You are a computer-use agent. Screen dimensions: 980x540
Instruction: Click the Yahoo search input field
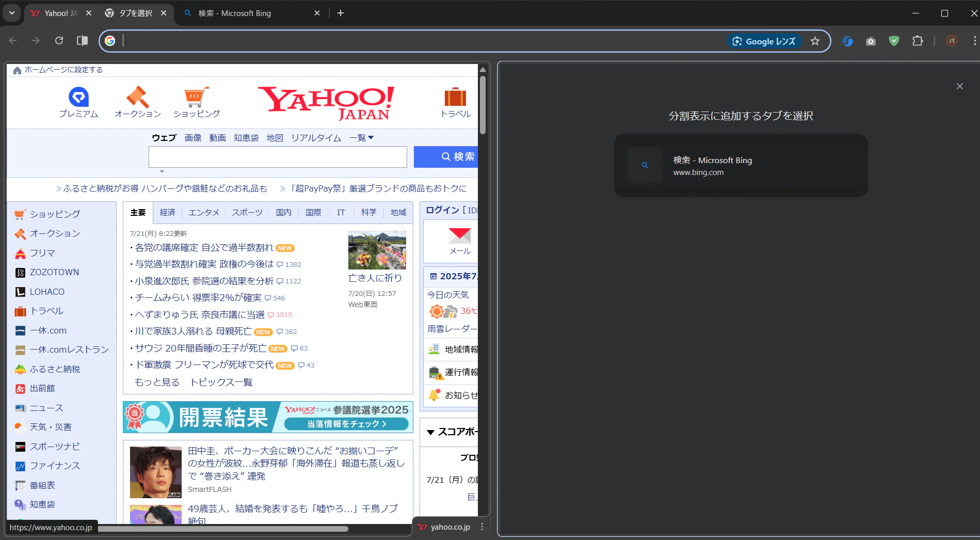point(278,157)
